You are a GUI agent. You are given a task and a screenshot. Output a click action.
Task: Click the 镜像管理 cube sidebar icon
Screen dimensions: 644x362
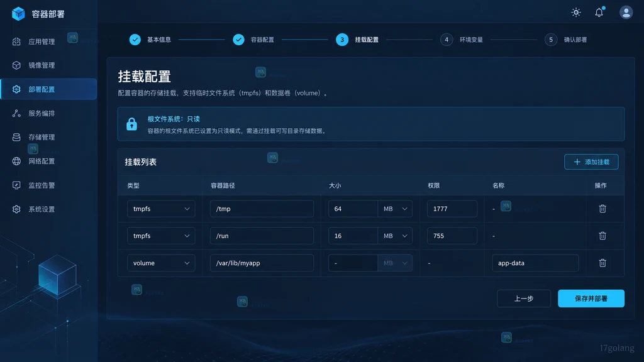point(16,65)
